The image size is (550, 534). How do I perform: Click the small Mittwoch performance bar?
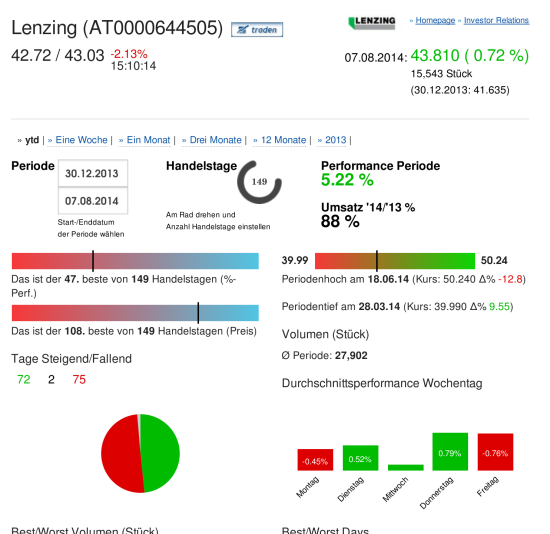(405, 467)
